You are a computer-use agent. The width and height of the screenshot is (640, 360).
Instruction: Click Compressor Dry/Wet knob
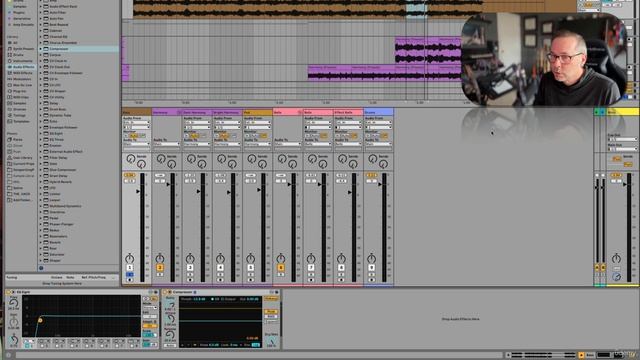point(271,341)
